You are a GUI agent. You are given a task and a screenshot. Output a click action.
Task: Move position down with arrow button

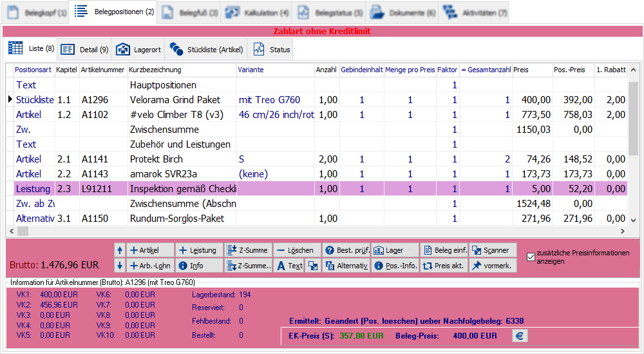[120, 266]
